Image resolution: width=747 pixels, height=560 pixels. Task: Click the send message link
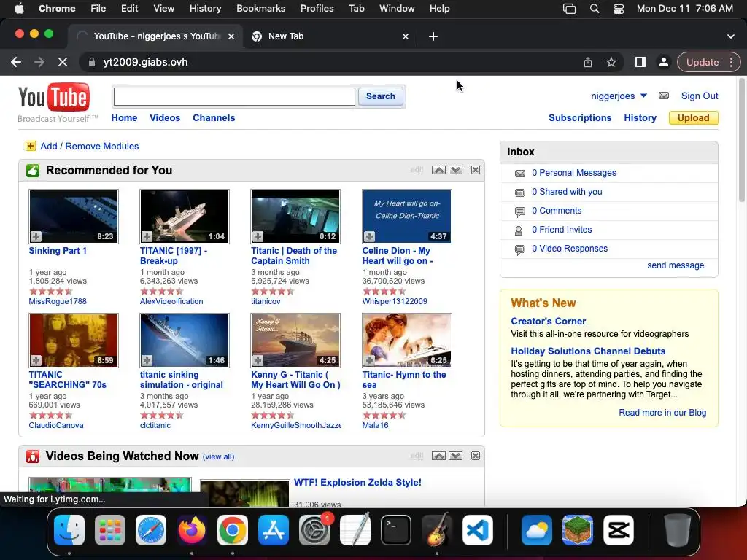pos(676,265)
